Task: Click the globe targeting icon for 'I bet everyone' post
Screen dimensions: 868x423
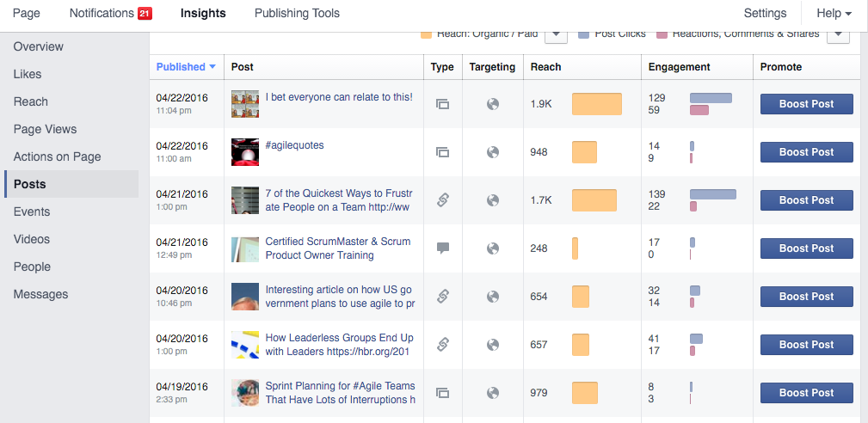Action: tap(493, 104)
